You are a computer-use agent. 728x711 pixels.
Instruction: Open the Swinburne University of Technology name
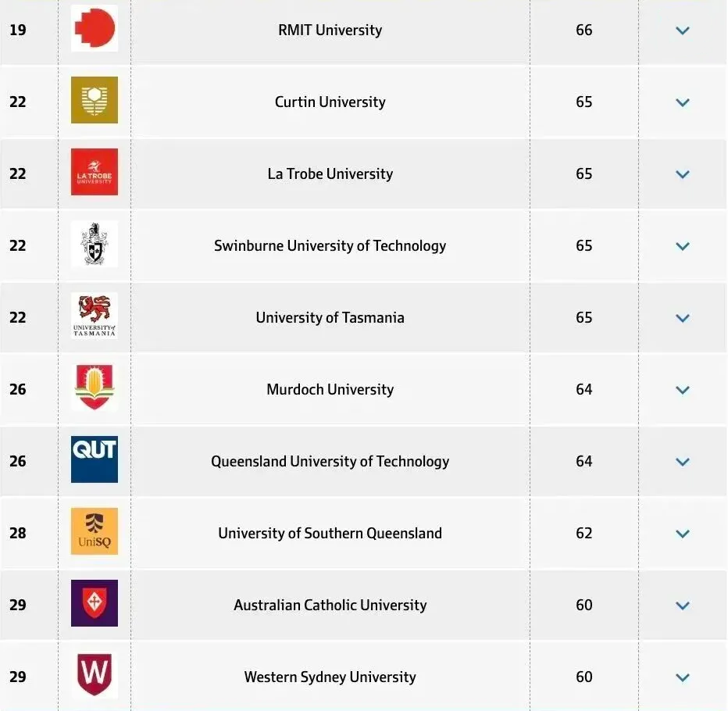tap(330, 246)
